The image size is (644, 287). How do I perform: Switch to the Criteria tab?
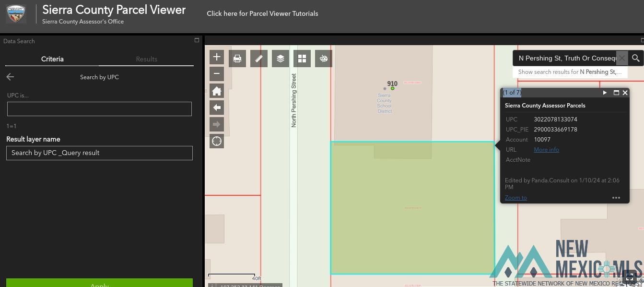[52, 59]
